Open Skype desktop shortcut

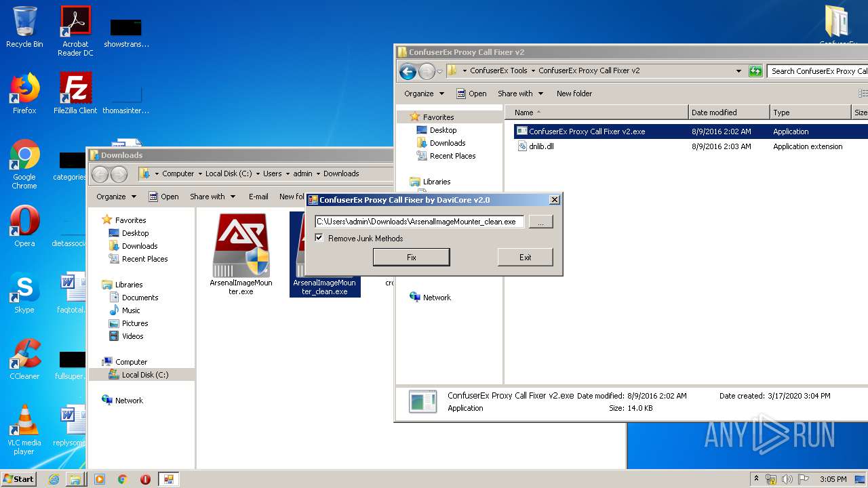(x=24, y=293)
